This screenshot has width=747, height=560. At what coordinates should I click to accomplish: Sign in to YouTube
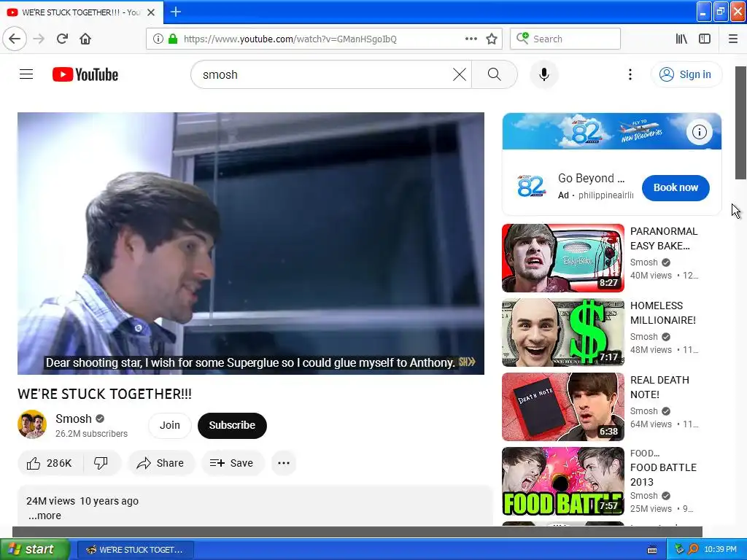pos(686,74)
